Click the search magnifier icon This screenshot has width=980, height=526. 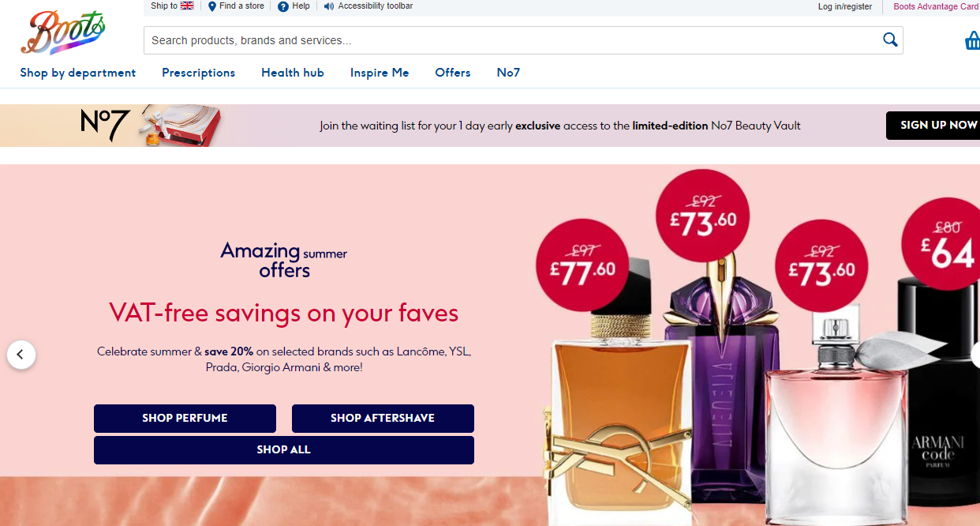click(890, 40)
